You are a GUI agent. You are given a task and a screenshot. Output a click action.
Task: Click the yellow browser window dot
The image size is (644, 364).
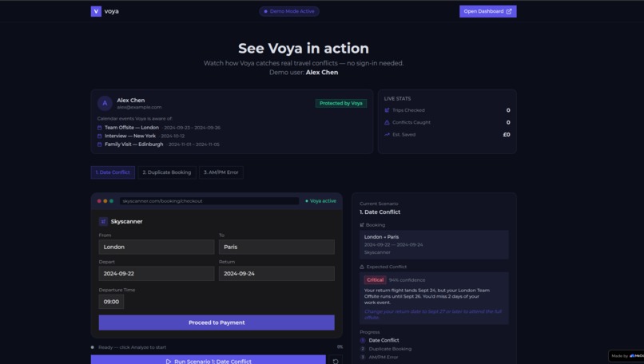105,201
